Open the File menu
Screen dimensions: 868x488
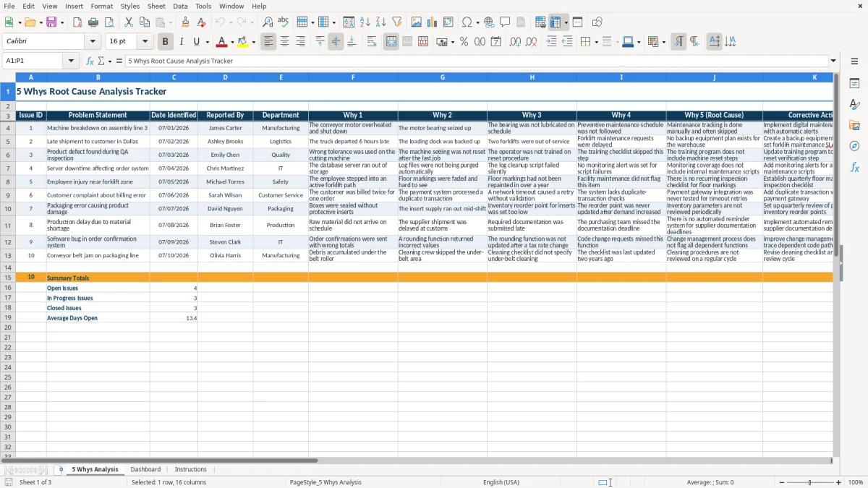[x=9, y=6]
